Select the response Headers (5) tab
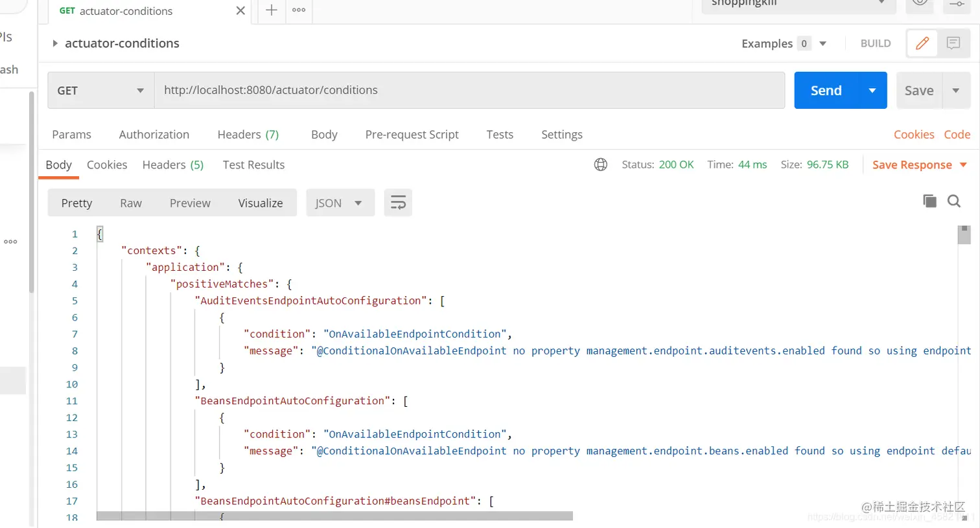Viewport: 980px width, 528px height. [x=173, y=165]
